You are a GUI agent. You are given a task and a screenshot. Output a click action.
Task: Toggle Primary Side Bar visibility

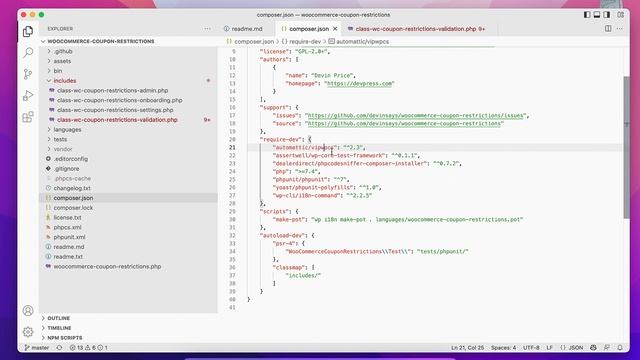pyautogui.click(x=587, y=15)
